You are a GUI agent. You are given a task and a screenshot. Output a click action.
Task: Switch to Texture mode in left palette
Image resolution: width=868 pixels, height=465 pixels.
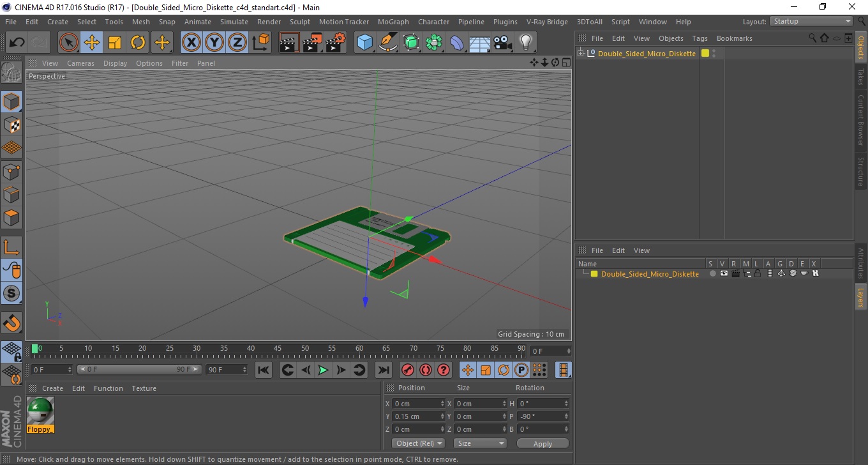[11, 125]
